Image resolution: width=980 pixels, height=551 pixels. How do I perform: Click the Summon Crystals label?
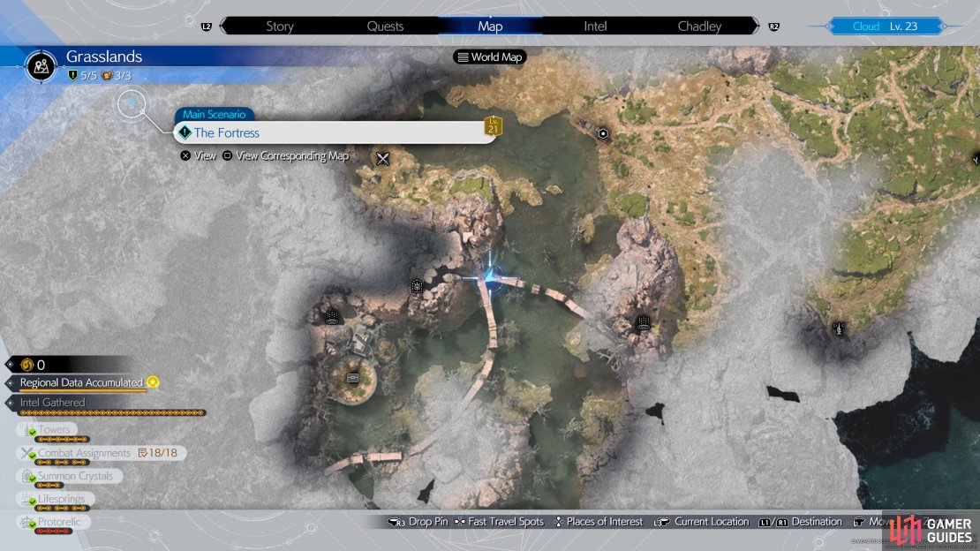coord(76,476)
